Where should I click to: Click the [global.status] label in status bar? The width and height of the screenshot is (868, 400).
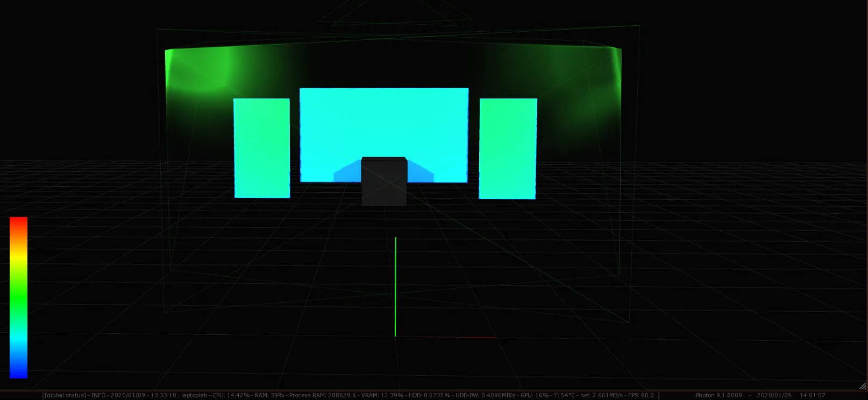[x=65, y=395]
